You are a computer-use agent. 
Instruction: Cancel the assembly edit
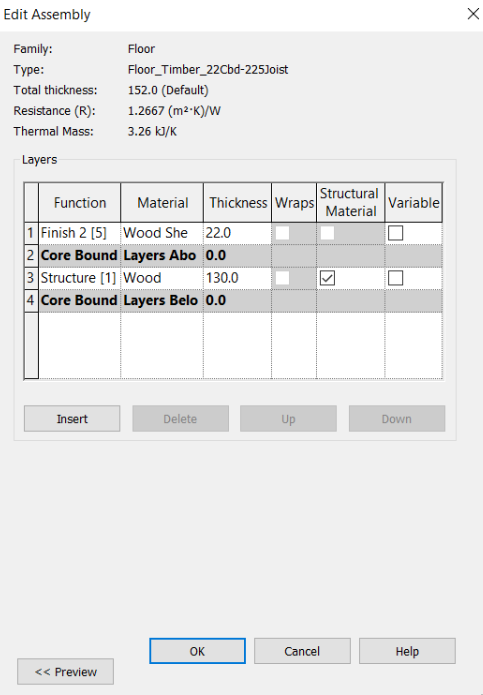tap(302, 651)
